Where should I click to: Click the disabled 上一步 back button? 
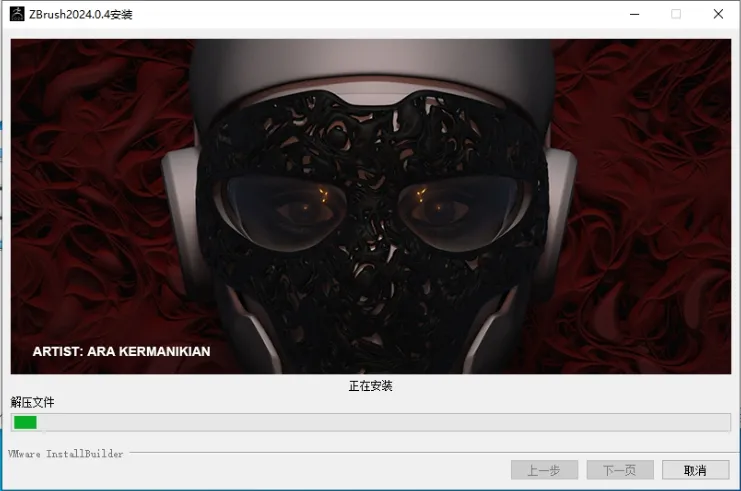pyautogui.click(x=544, y=470)
